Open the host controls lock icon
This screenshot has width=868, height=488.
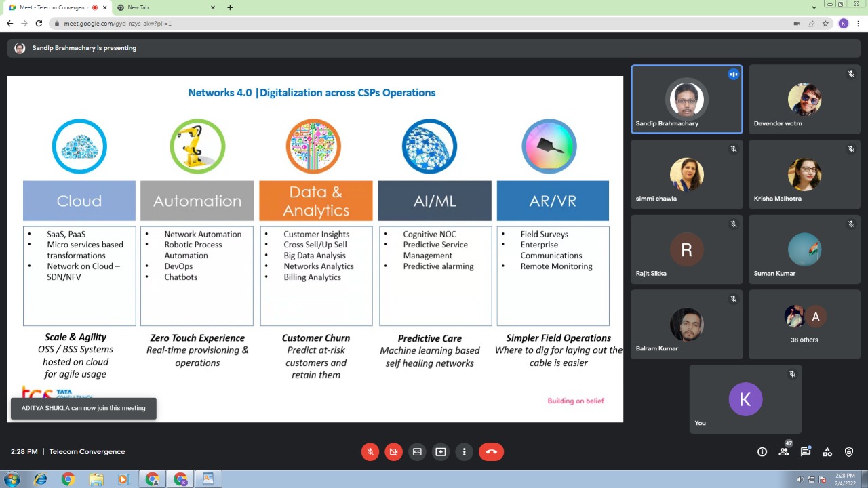(849, 452)
